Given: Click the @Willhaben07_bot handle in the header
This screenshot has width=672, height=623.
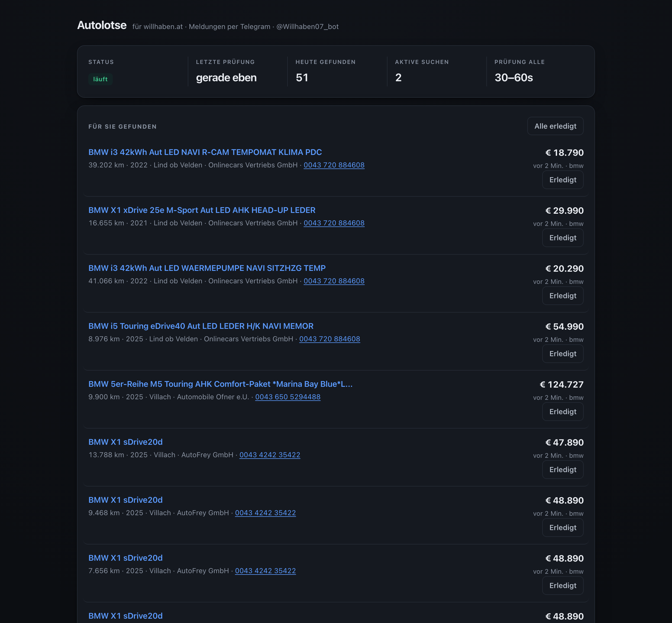Looking at the screenshot, I should click(308, 27).
